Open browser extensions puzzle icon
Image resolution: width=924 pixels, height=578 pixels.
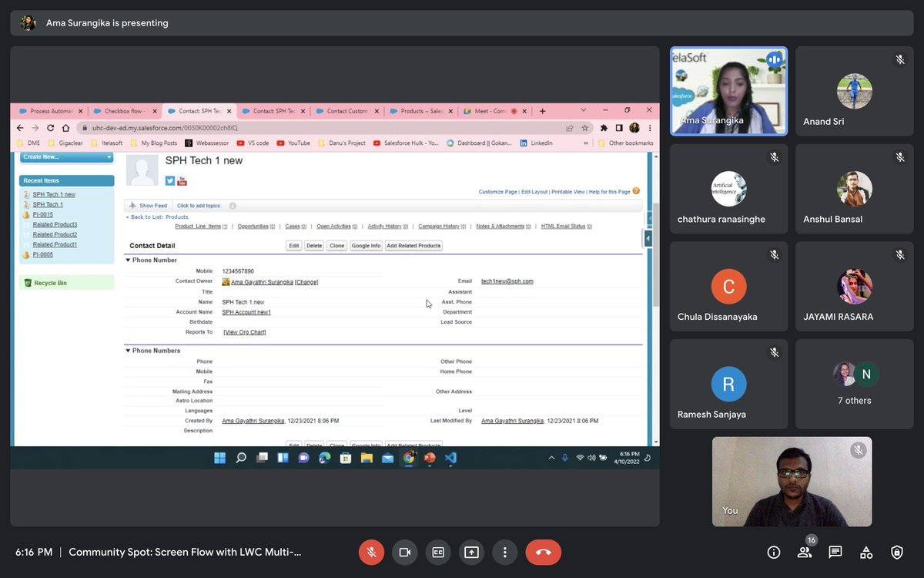click(604, 128)
